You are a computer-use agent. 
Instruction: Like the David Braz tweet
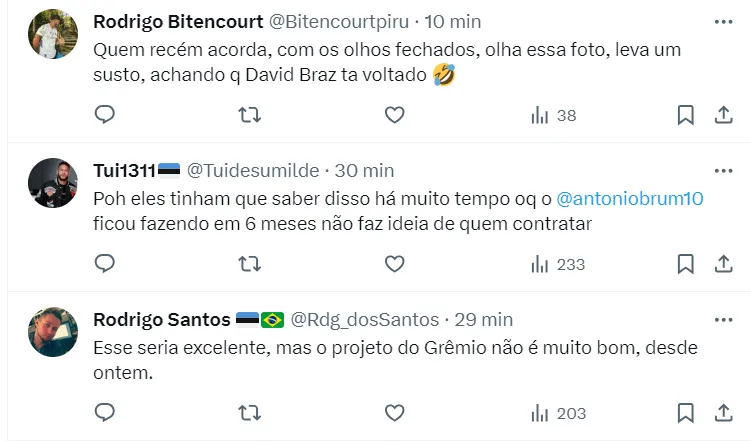point(395,115)
